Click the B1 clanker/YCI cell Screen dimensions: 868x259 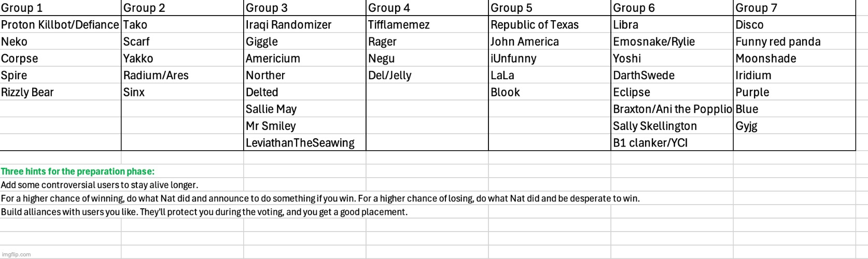click(x=672, y=142)
